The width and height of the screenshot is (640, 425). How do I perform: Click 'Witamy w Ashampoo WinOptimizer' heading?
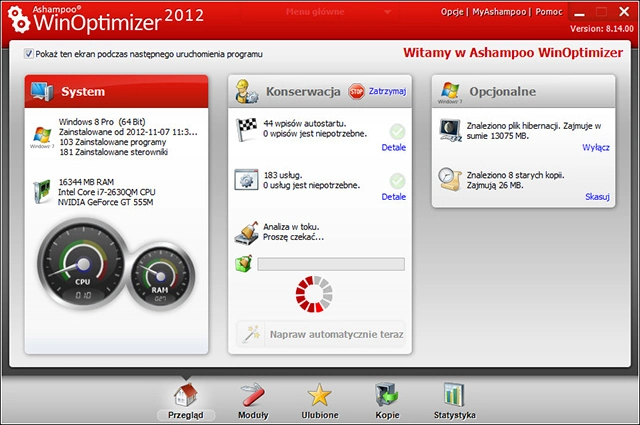(x=513, y=53)
